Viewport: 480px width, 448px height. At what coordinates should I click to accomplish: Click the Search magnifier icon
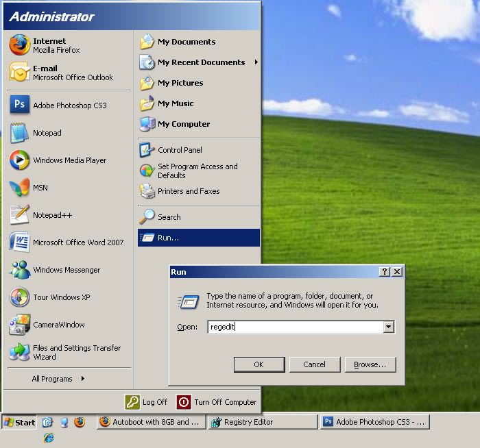147,216
